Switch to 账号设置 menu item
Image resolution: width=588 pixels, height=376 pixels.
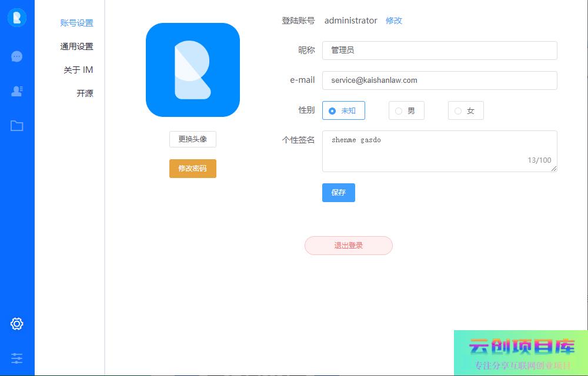tap(76, 23)
